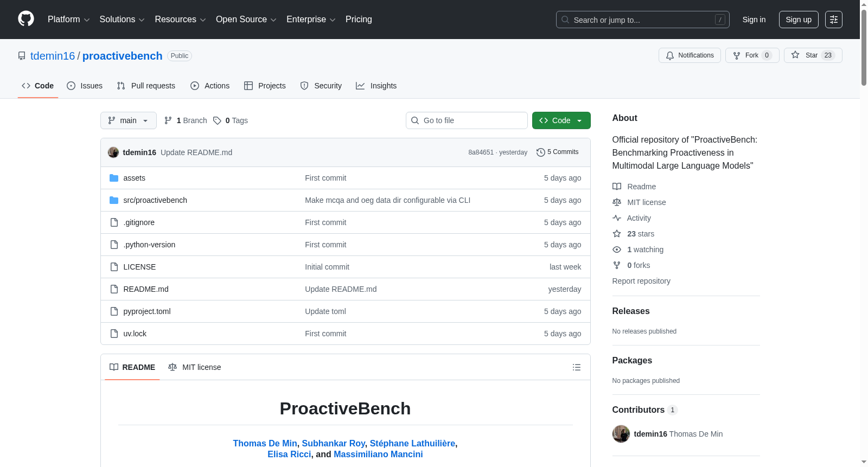View the 5 Commits history link
This screenshot has height=467, width=868.
(x=558, y=152)
